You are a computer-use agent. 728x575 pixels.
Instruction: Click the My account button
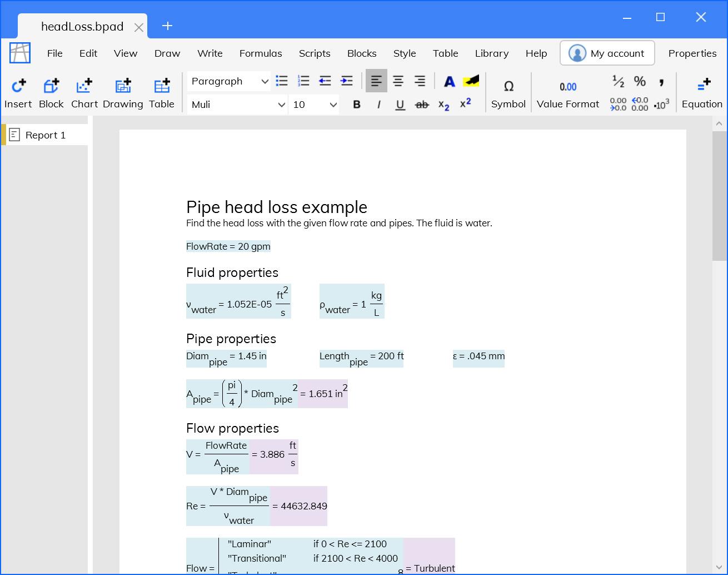(607, 53)
